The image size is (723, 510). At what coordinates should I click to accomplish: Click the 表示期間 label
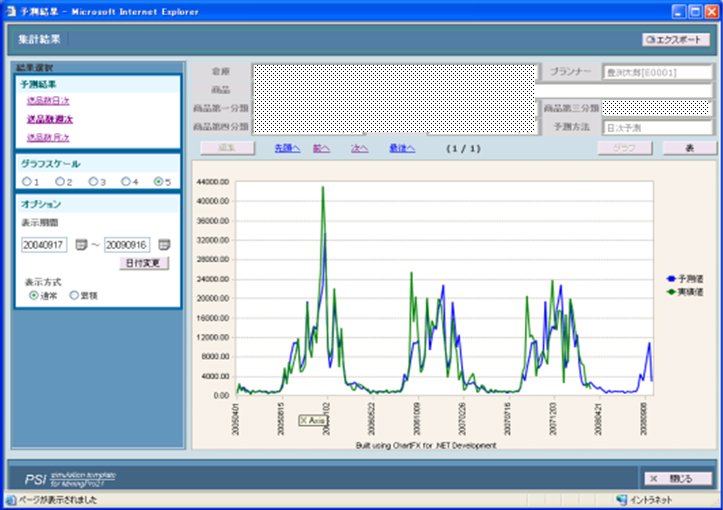tap(40, 223)
